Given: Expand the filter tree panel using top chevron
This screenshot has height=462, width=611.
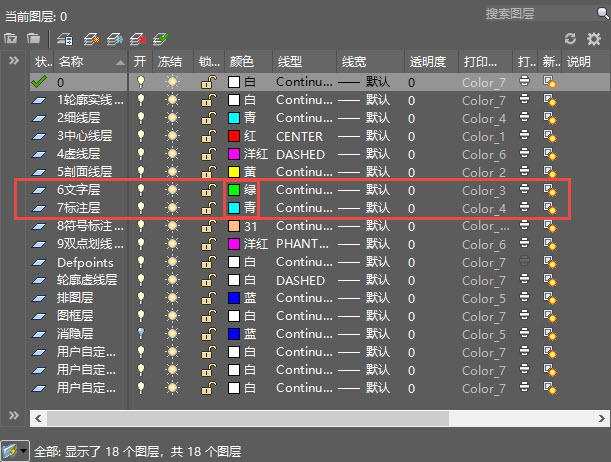Looking at the screenshot, I should (x=14, y=62).
